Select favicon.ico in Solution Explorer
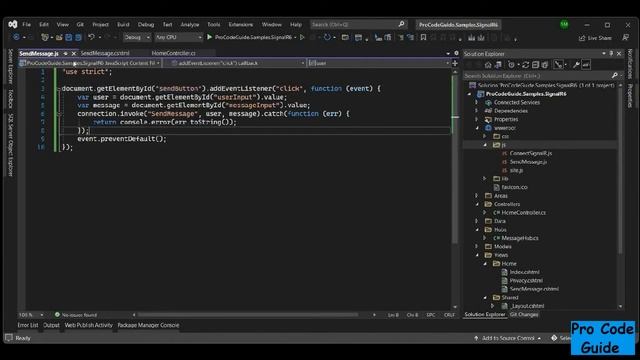The width and height of the screenshot is (640, 360). 514,187
